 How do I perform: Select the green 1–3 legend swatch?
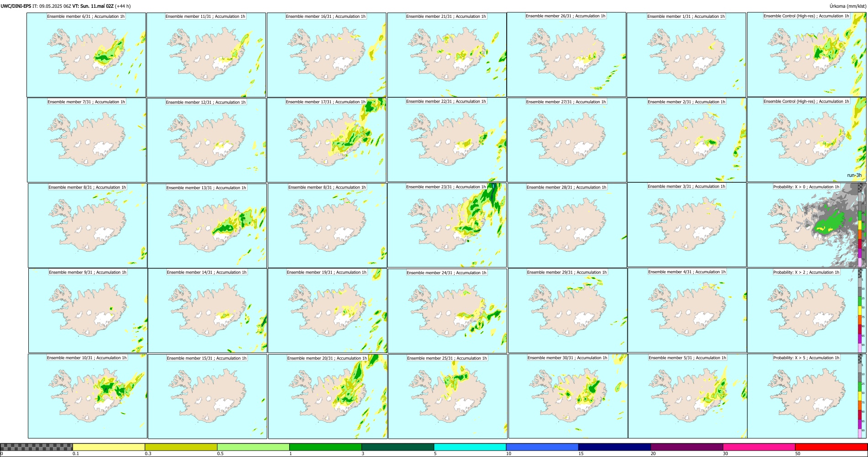(325, 447)
